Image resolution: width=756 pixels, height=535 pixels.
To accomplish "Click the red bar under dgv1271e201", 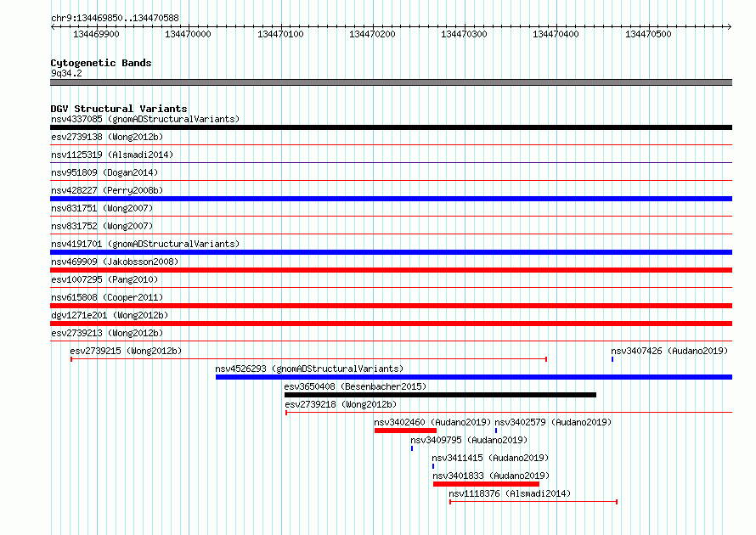I will (x=391, y=324).
